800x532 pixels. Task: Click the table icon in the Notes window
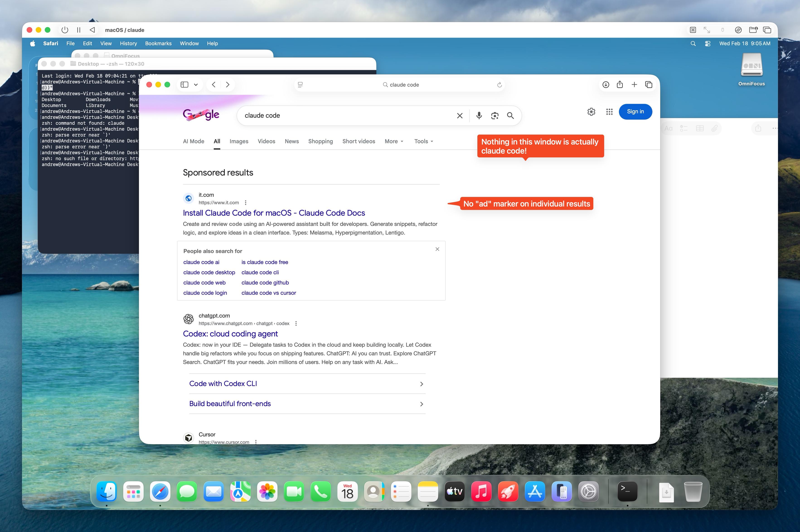pos(700,128)
